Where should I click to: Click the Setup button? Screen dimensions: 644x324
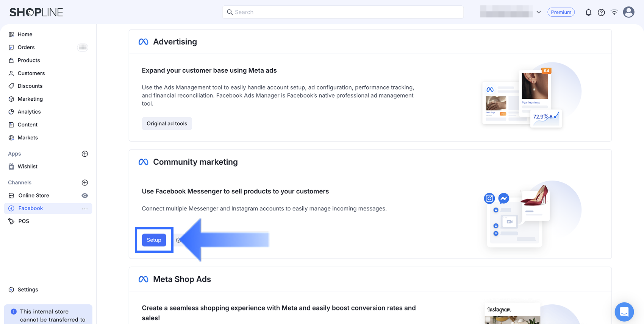pos(154,240)
